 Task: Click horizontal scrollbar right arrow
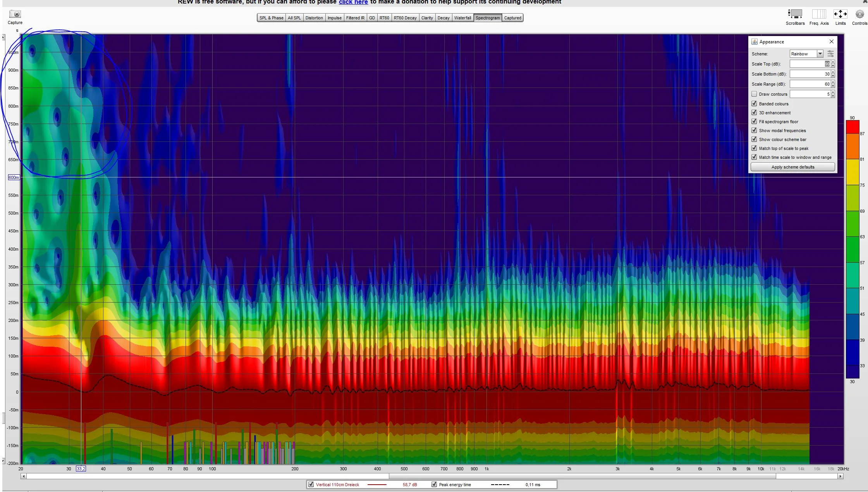[x=840, y=476]
